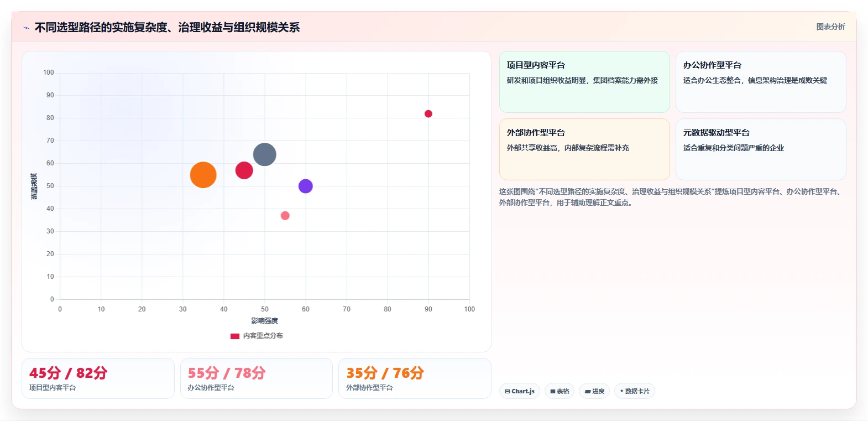Viewport: 868px width, 421px height.
Task: Click the 35分 / 76分 stat value
Action: coord(385,373)
